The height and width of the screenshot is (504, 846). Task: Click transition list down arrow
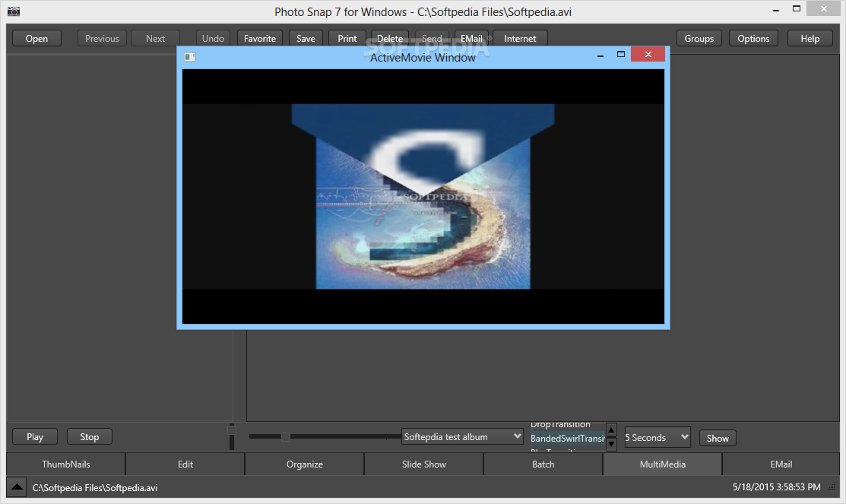click(x=611, y=444)
